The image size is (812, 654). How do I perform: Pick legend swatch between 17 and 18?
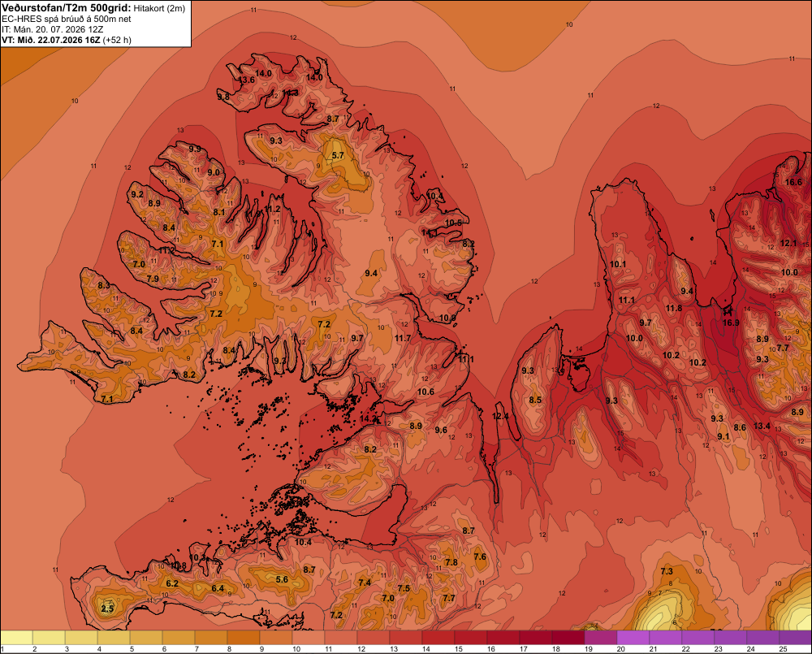click(536, 638)
